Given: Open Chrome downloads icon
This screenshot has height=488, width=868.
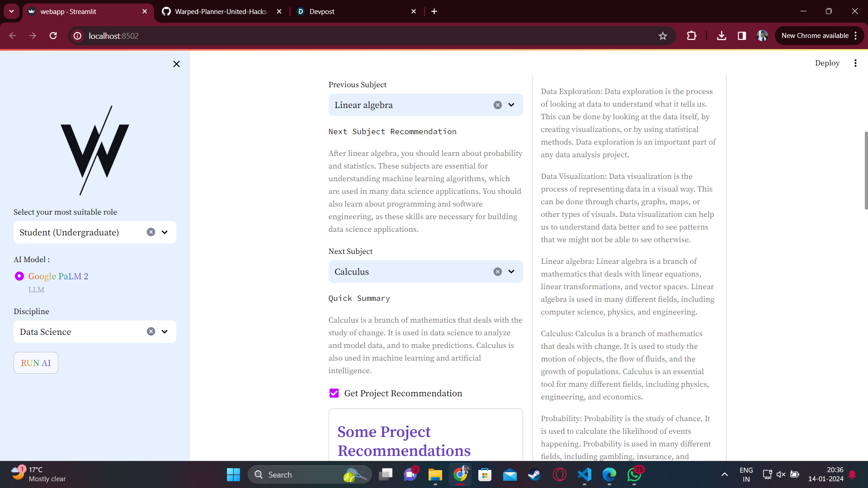Looking at the screenshot, I should [x=722, y=36].
